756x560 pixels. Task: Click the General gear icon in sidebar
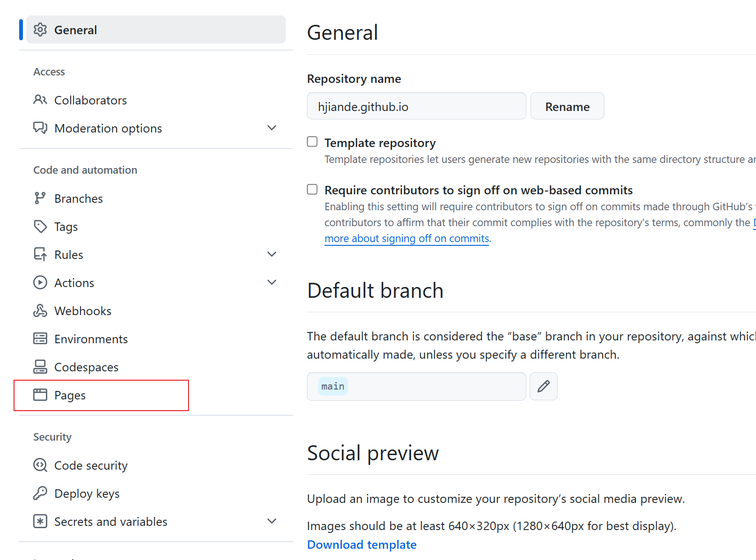tap(40, 30)
